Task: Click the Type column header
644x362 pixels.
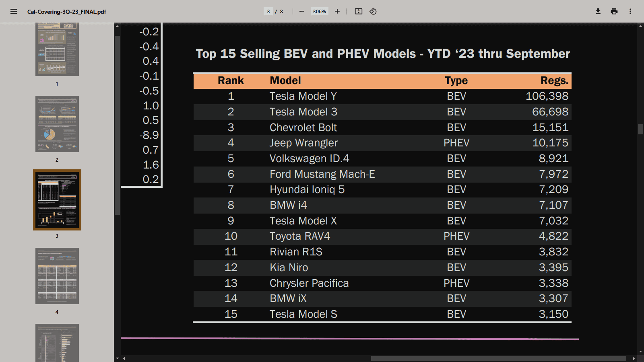Action: (x=456, y=81)
